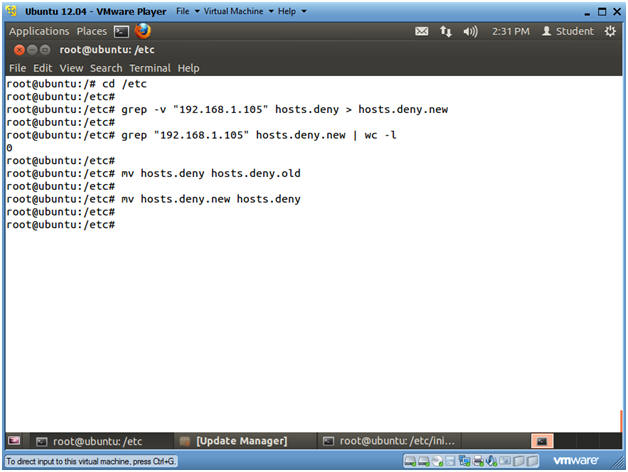Click the highlighted workspace switcher cell
The height and width of the screenshot is (472, 628).
(x=542, y=441)
